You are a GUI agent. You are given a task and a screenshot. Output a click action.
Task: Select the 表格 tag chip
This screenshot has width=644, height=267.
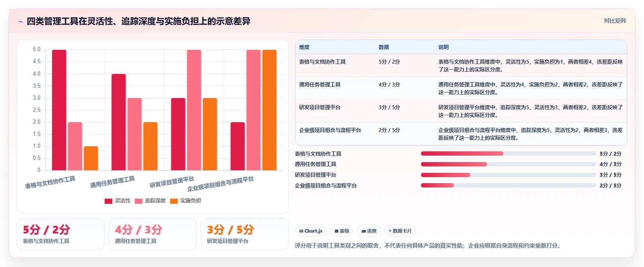[342, 231]
